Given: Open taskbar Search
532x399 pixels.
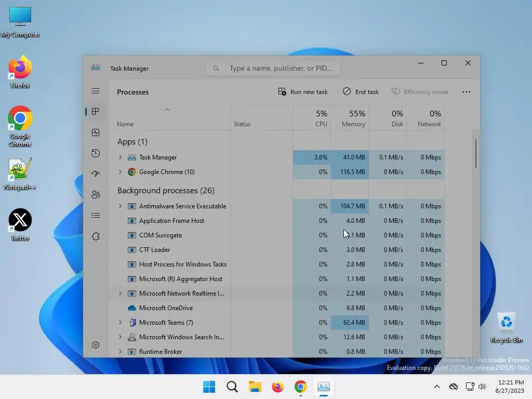Looking at the screenshot, I should tap(232, 387).
